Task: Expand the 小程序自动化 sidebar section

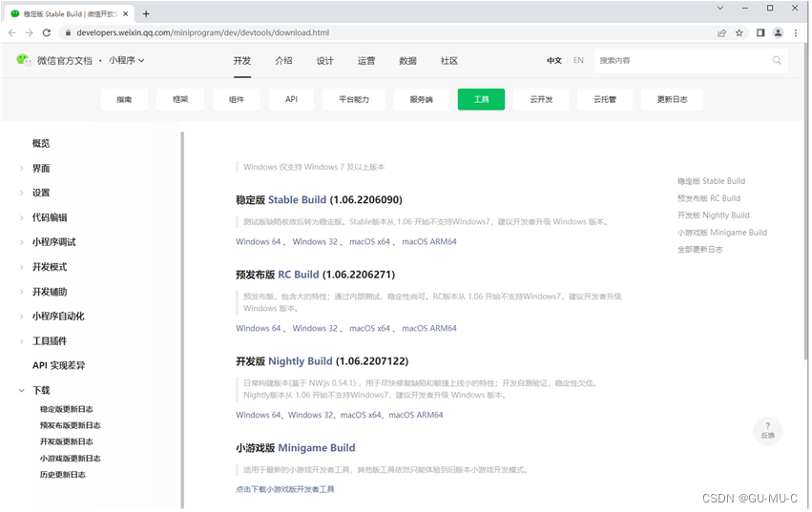Action: click(21, 317)
